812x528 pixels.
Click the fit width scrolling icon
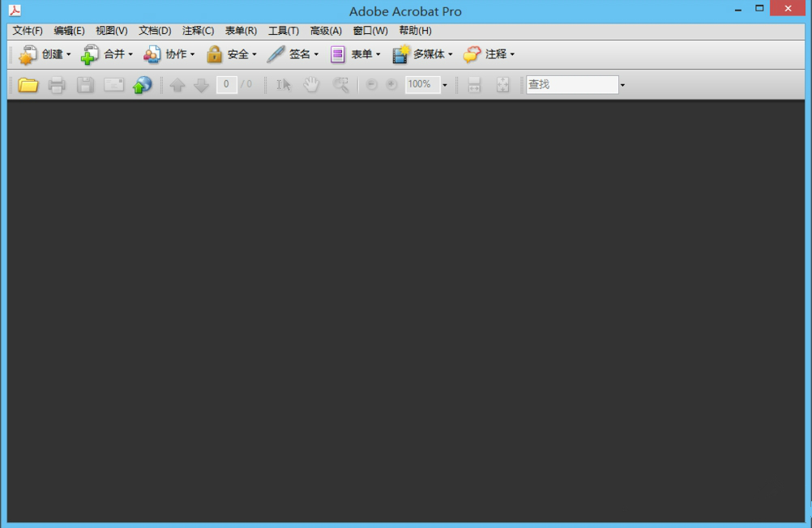[x=474, y=85]
